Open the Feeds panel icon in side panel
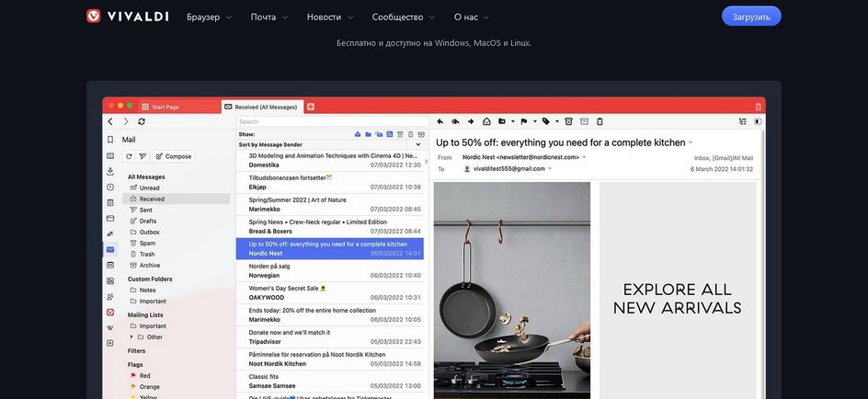Image resolution: width=868 pixels, height=399 pixels. (110, 281)
